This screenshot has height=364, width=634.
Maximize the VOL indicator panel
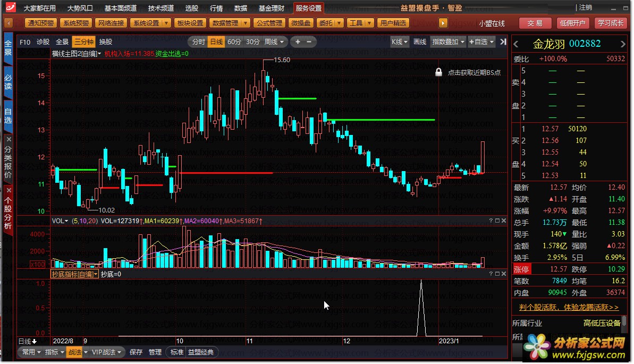click(x=497, y=221)
